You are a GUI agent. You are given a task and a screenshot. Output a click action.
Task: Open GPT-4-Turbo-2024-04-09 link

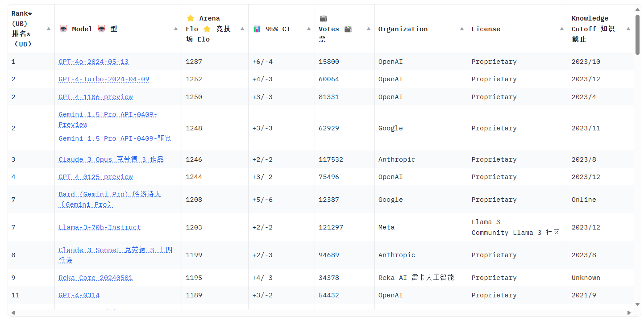(104, 79)
